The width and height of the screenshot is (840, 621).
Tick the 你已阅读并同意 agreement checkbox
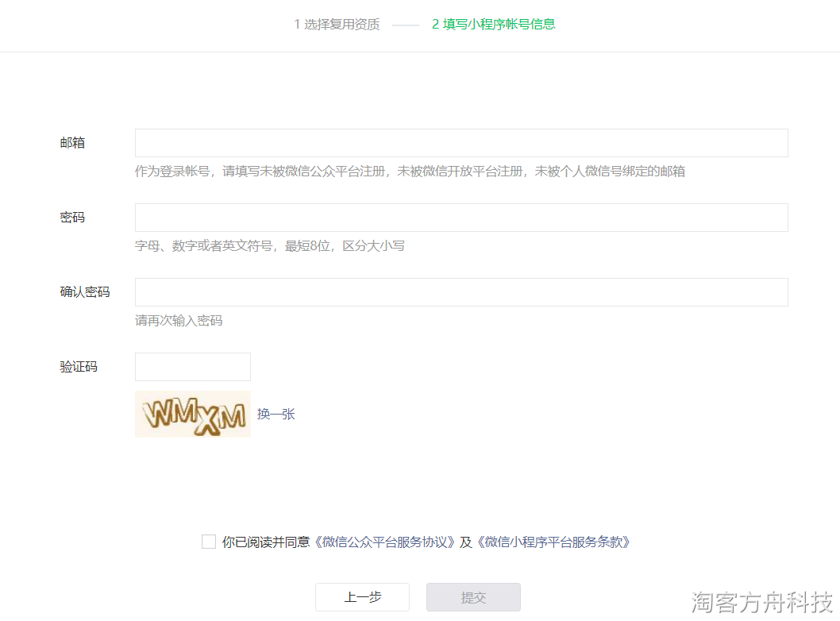coord(209,542)
